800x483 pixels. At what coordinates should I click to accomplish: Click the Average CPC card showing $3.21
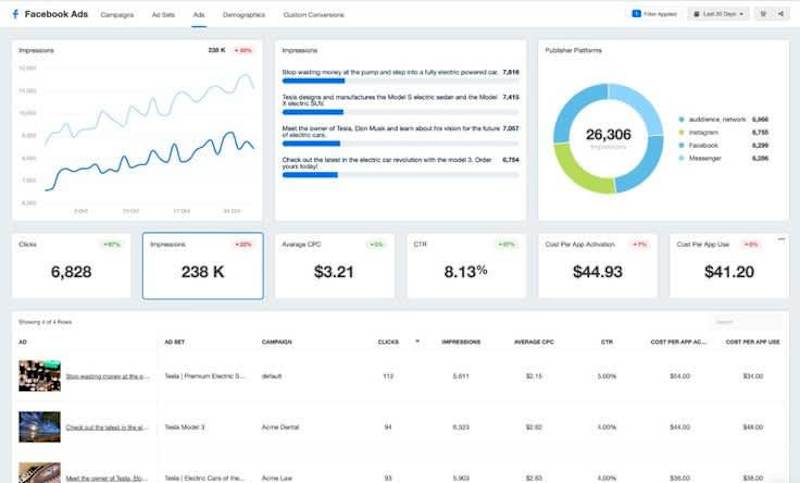(334, 266)
